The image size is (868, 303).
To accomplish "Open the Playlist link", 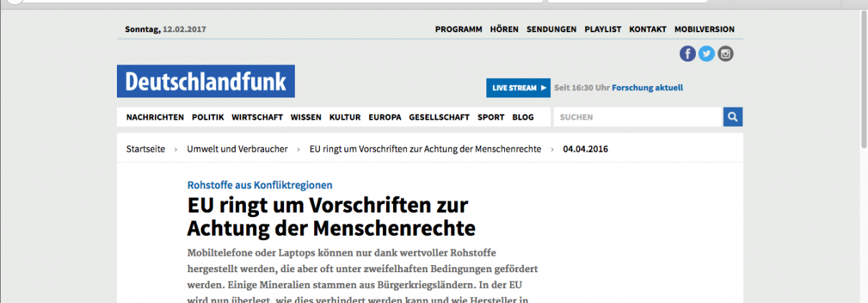I will click(603, 30).
